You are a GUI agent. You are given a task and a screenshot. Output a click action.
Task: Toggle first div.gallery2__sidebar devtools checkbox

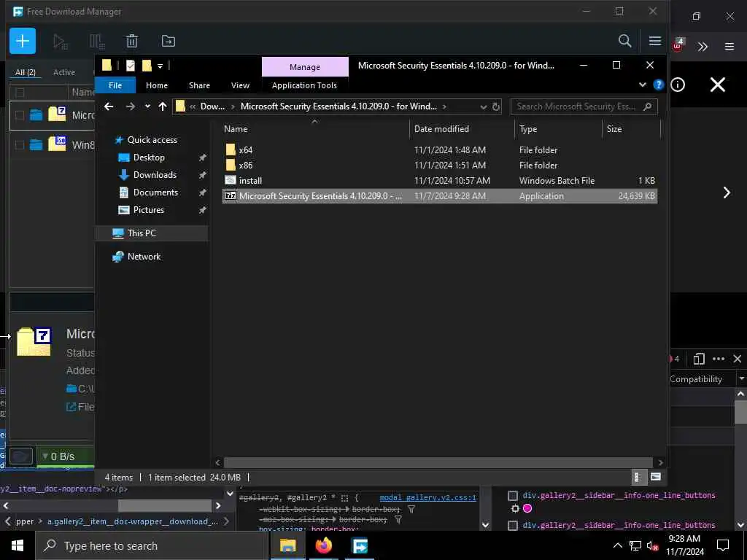(513, 496)
